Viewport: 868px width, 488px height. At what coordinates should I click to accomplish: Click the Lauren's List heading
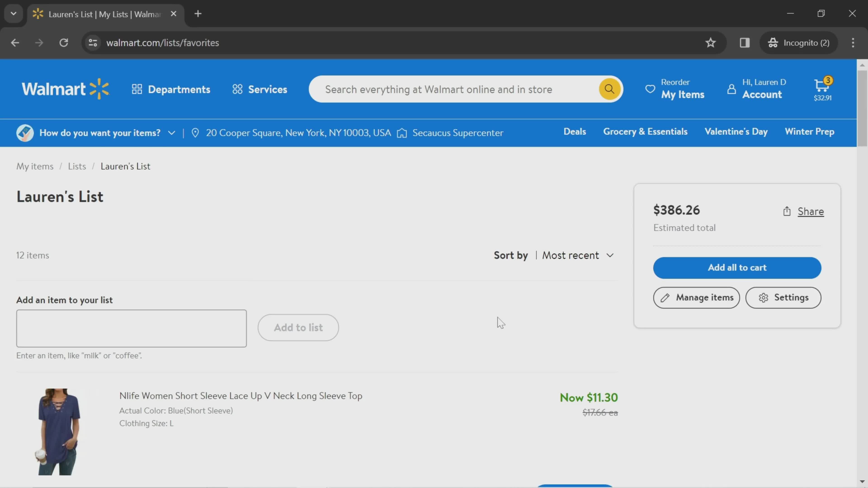pyautogui.click(x=60, y=197)
